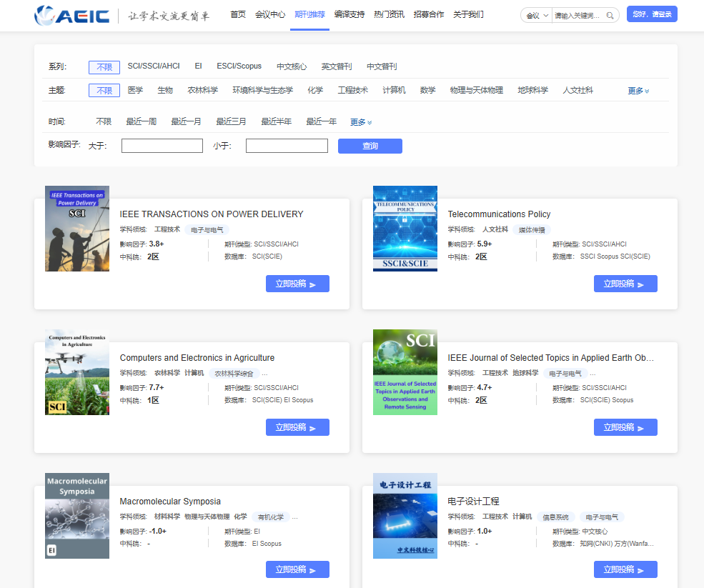This screenshot has height=588, width=704.
Task: Open Macromolecular Symposia cover thumbnail
Action: click(77, 515)
